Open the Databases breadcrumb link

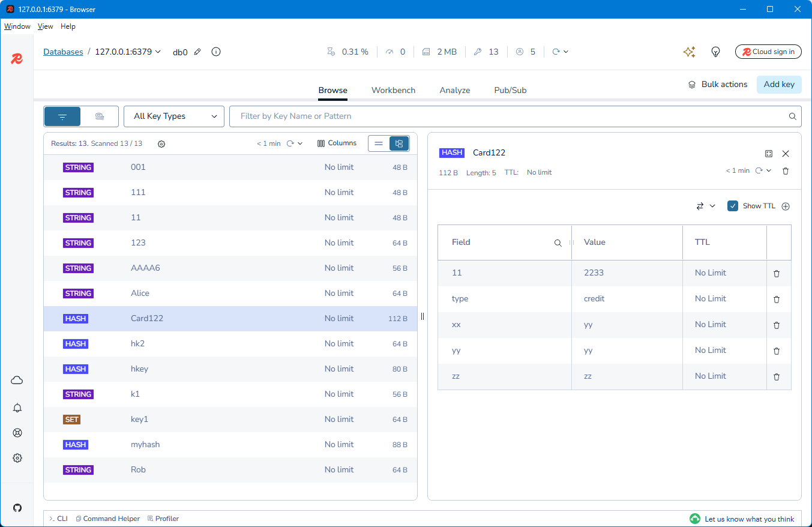63,52
